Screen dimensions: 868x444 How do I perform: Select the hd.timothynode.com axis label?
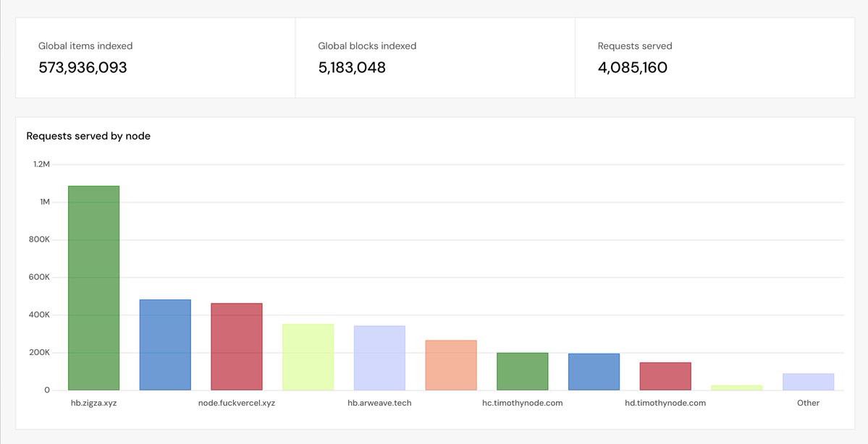[x=665, y=403]
